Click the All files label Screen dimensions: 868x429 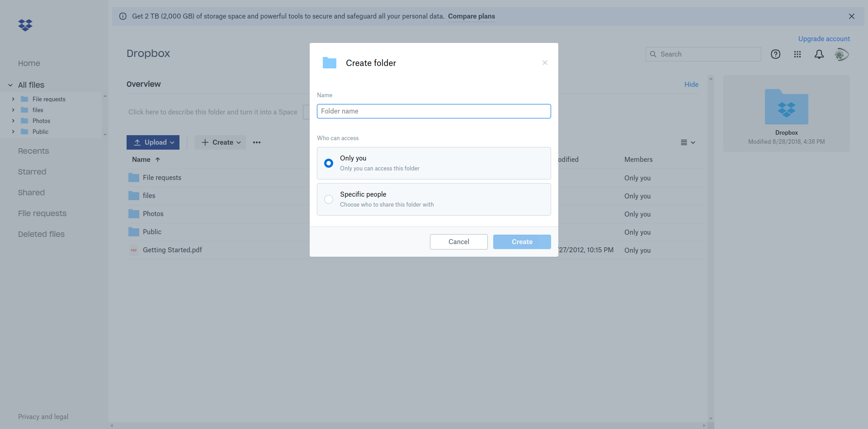31,85
